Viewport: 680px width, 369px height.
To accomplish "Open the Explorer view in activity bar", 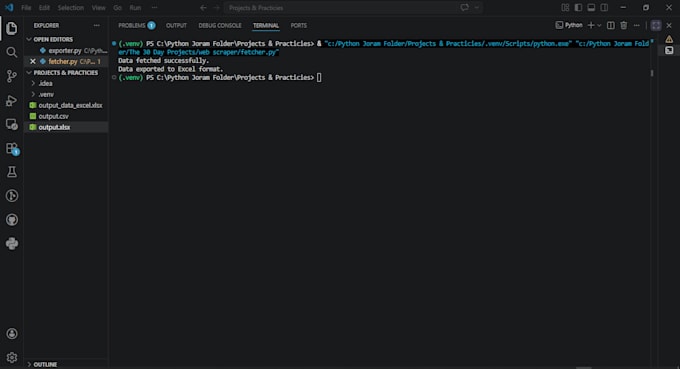I will 12,28.
